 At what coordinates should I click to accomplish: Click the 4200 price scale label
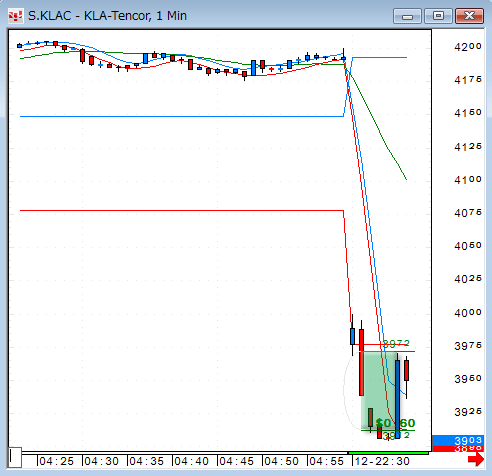pyautogui.click(x=468, y=47)
